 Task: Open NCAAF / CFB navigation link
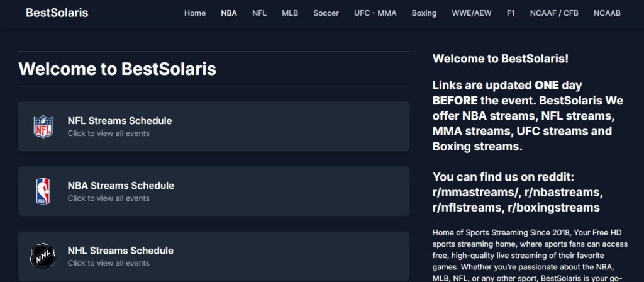point(554,13)
